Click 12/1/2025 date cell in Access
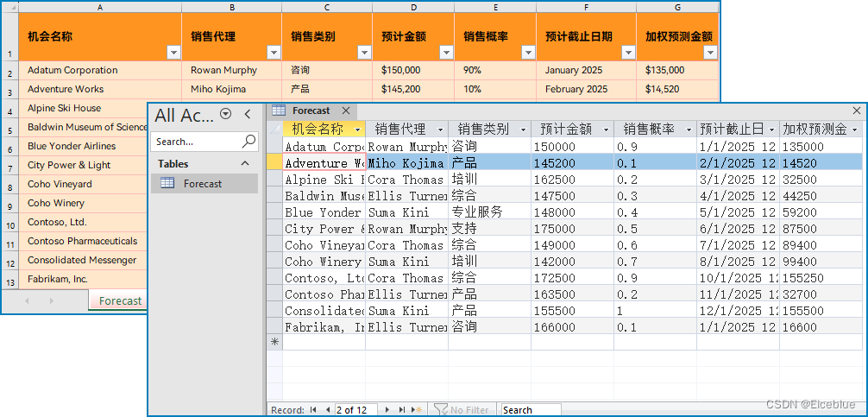The image size is (868, 417). (x=738, y=311)
